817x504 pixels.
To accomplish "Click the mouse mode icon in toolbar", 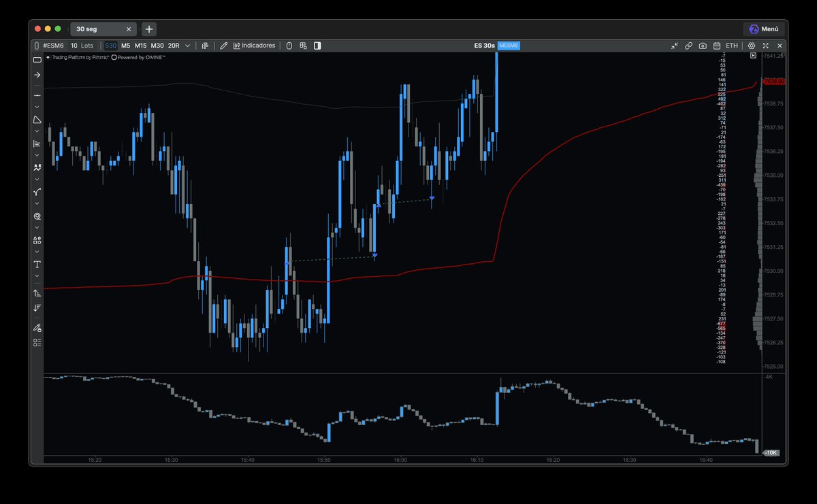I will point(289,46).
